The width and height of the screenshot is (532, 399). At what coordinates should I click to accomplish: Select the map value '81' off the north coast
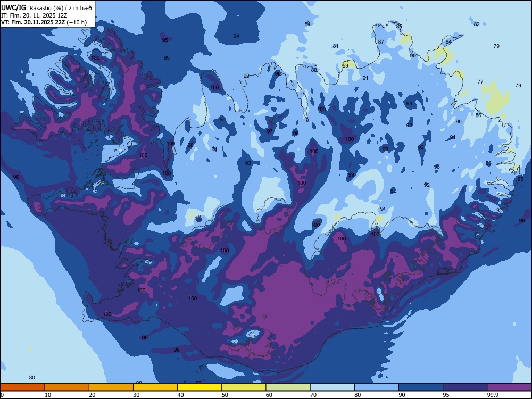pos(336,46)
